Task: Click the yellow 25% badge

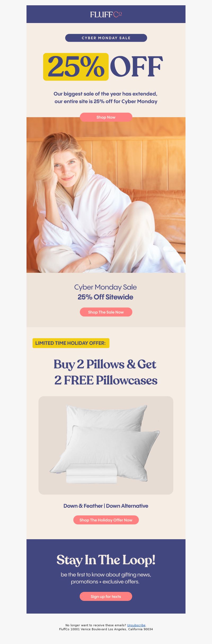Action: [x=76, y=67]
